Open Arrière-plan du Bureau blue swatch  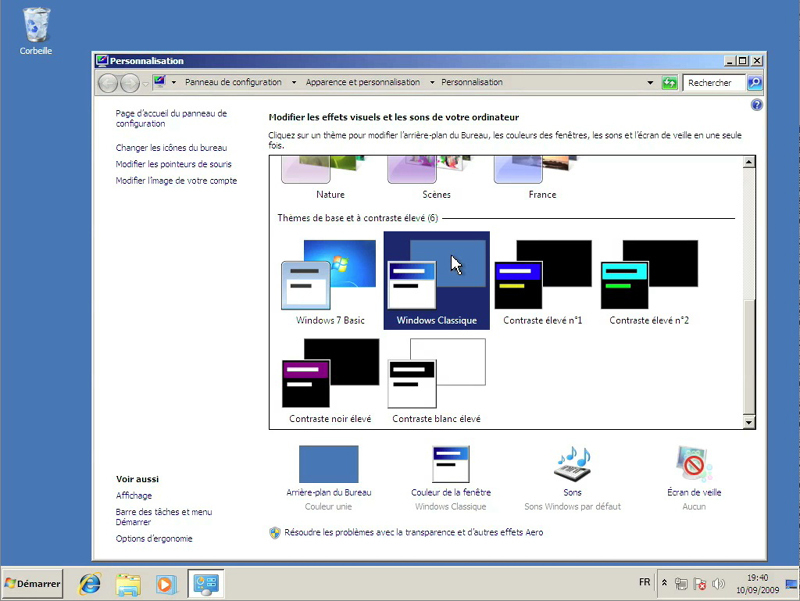(329, 464)
